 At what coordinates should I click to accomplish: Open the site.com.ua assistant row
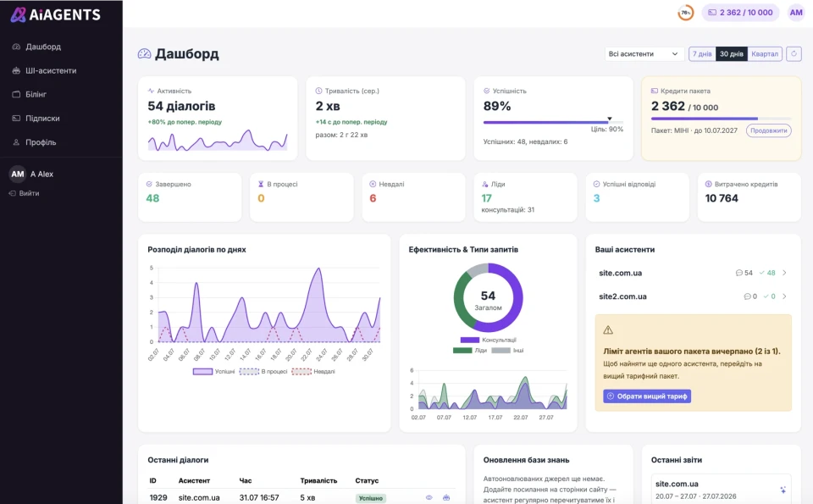[x=694, y=273]
